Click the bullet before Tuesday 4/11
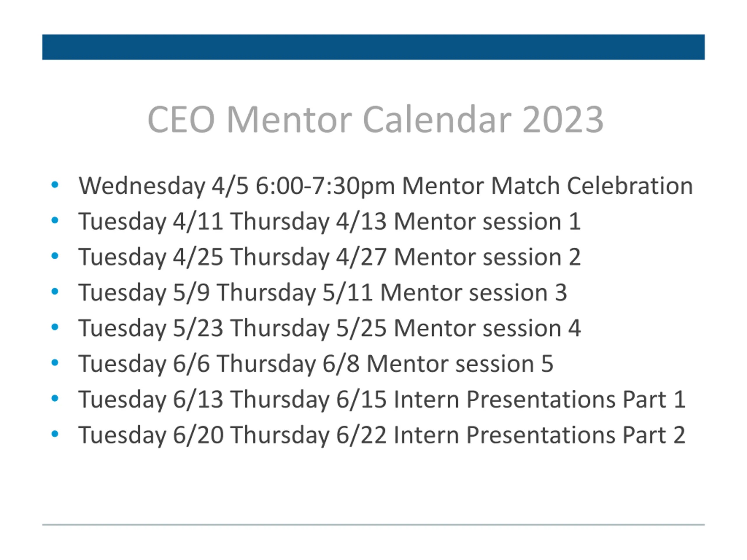This screenshot has width=747, height=560. coord(55,220)
